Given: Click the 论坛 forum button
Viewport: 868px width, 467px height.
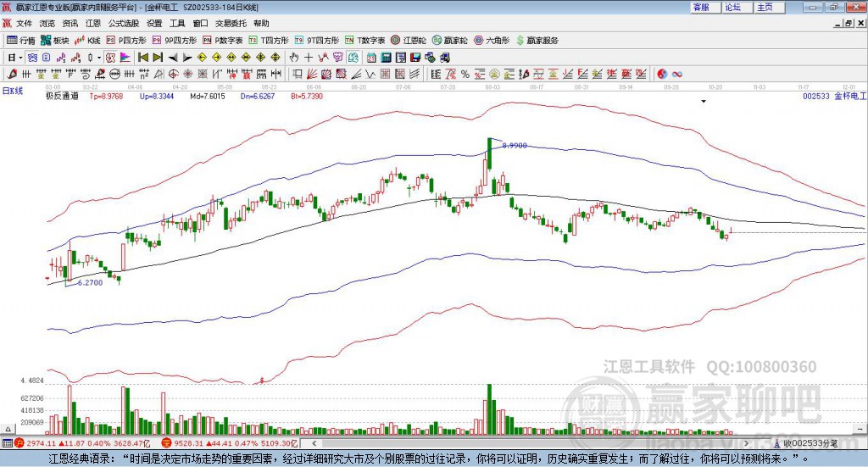Looking at the screenshot, I should pos(737,7).
